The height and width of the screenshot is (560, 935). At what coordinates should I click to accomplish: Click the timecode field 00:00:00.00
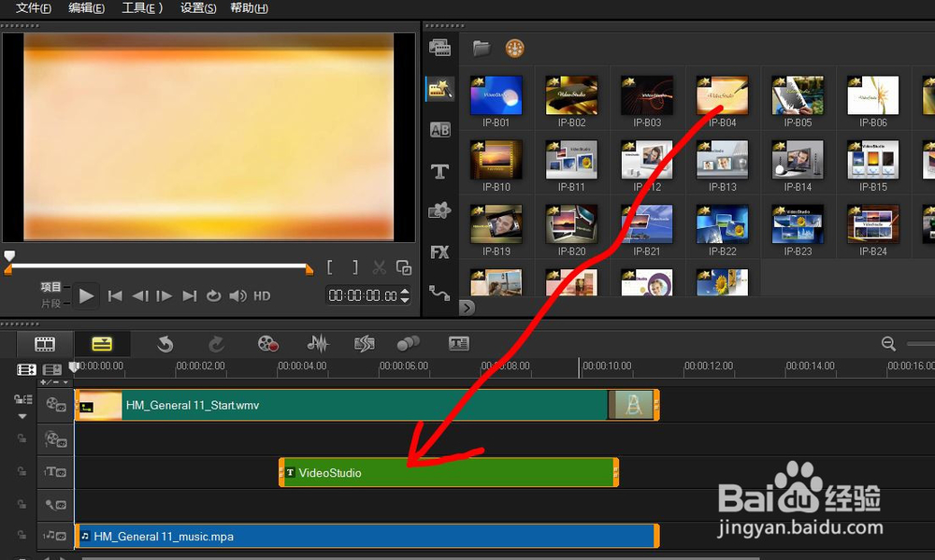(x=363, y=295)
